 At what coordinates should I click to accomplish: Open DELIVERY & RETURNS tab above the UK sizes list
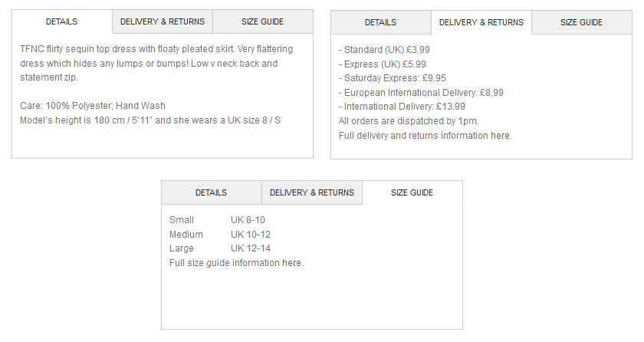312,192
